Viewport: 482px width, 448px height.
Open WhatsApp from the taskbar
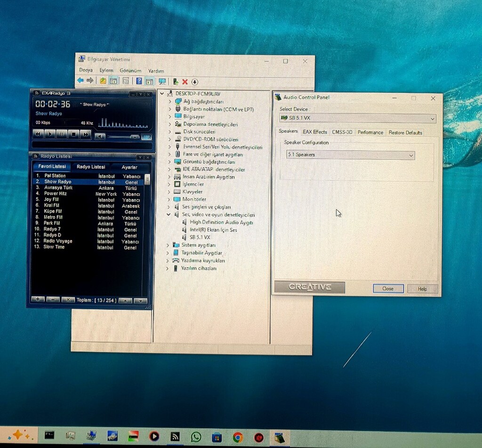(x=196, y=437)
